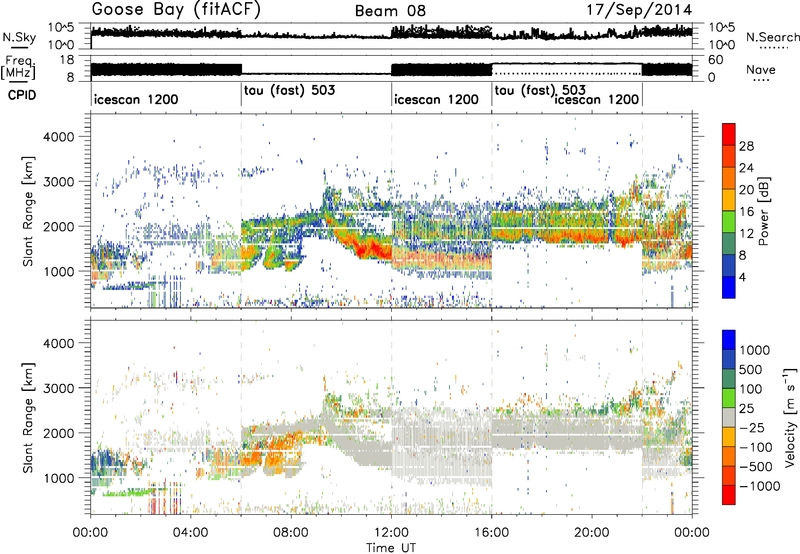Click the "20" Power colorbar tick label

click(x=746, y=190)
